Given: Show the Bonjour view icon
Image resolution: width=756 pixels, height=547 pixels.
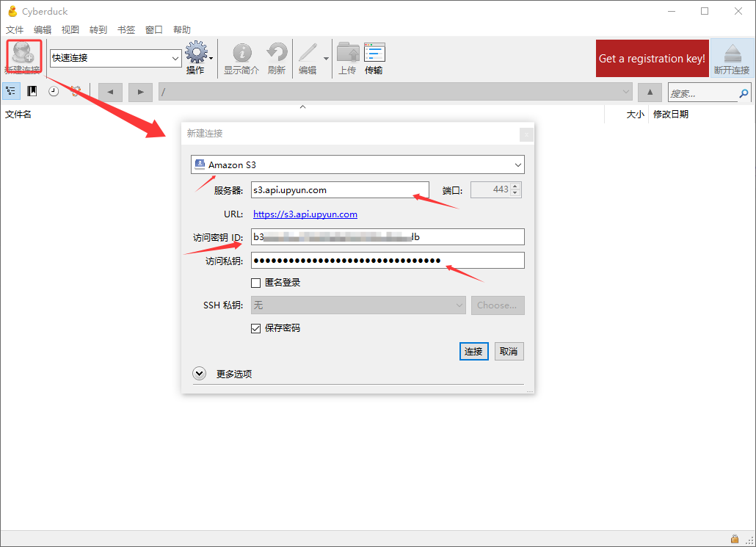Looking at the screenshot, I should [x=75, y=91].
